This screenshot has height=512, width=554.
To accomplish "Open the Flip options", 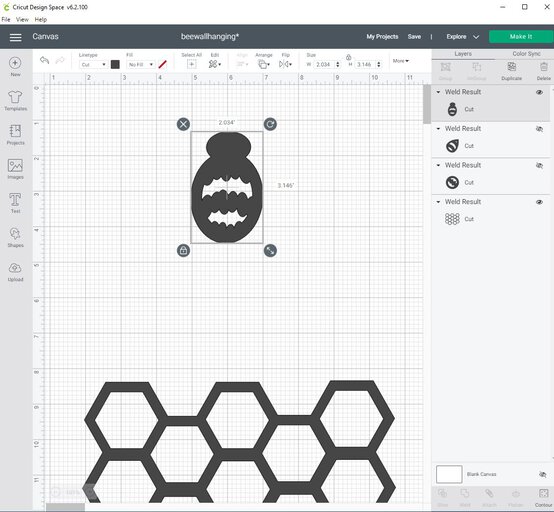I will [285, 64].
